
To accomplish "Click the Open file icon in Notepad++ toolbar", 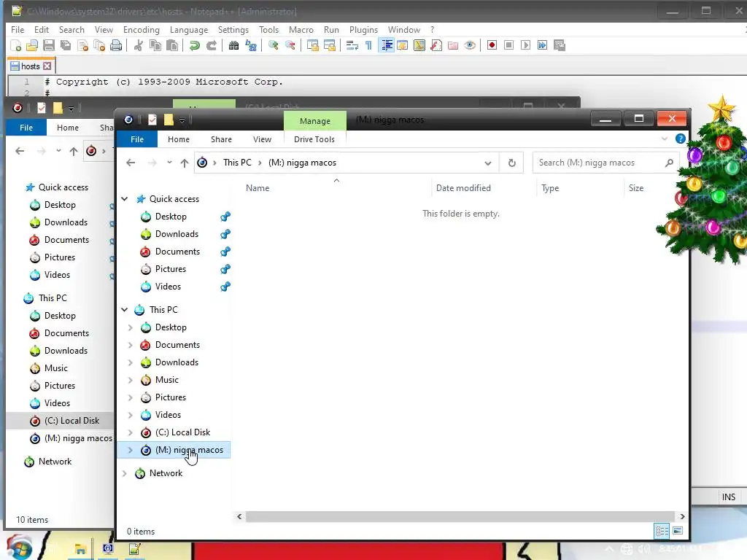I will pos(32,45).
